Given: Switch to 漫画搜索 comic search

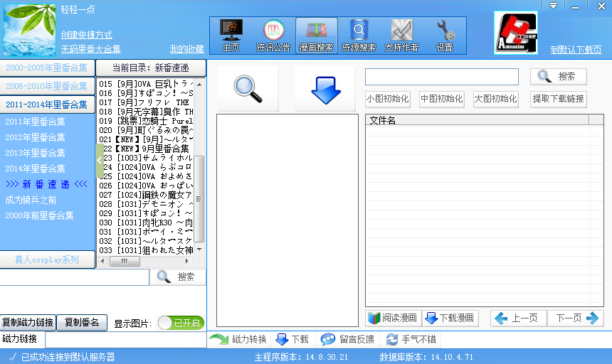Looking at the screenshot, I should coord(317,36).
